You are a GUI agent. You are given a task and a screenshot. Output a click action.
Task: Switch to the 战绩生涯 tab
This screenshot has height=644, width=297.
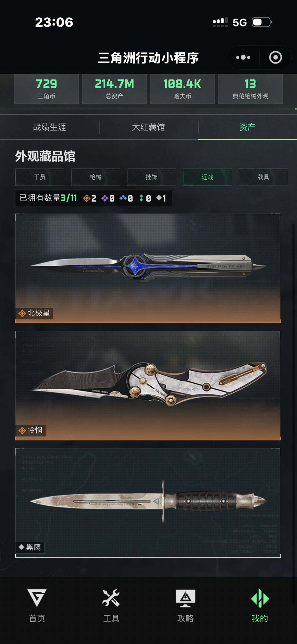(x=50, y=127)
